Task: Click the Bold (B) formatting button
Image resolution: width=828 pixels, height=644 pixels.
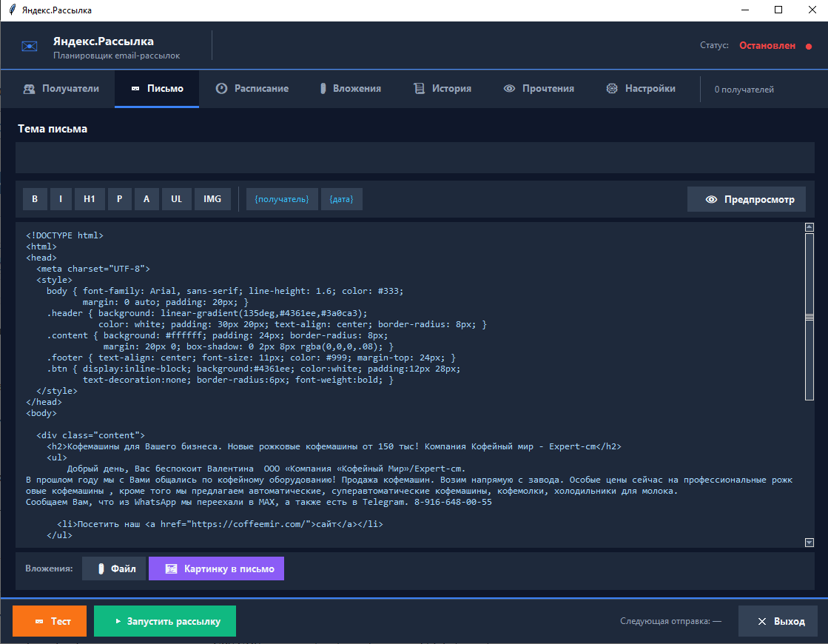Action: click(x=35, y=199)
